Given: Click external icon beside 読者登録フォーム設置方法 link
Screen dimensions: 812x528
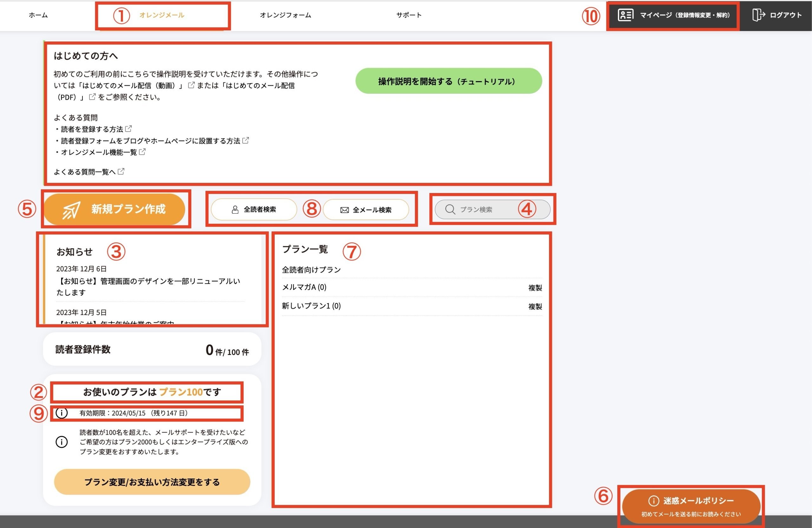Looking at the screenshot, I should click(x=246, y=140).
